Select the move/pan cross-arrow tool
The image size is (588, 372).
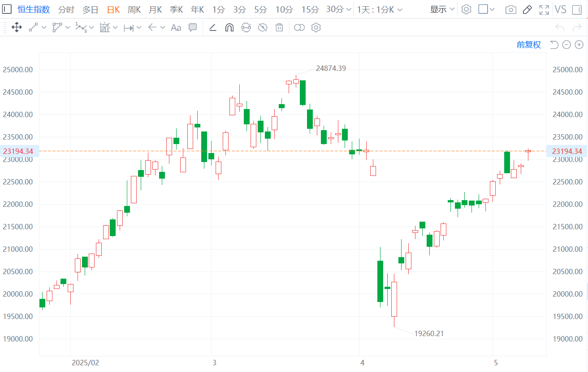tap(17, 28)
